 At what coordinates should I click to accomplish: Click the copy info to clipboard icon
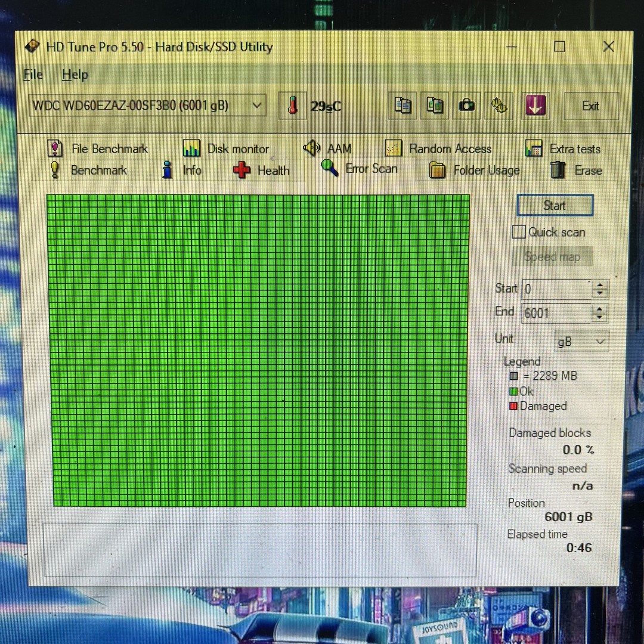(403, 106)
